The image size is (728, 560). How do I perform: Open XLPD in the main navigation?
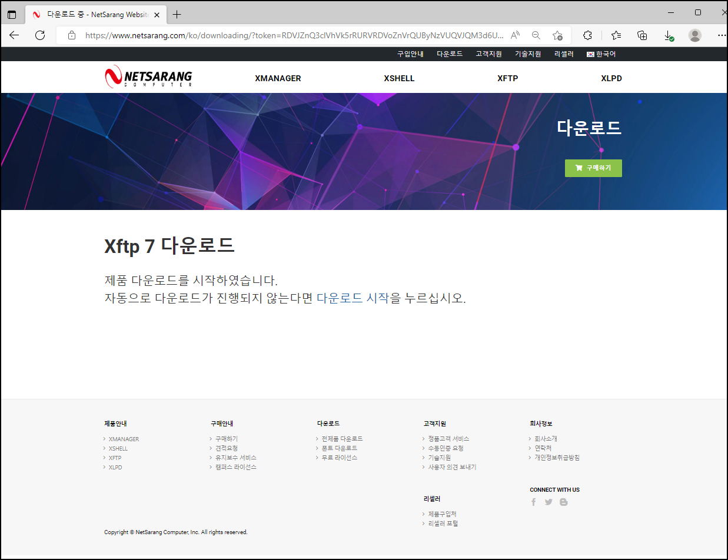611,78
